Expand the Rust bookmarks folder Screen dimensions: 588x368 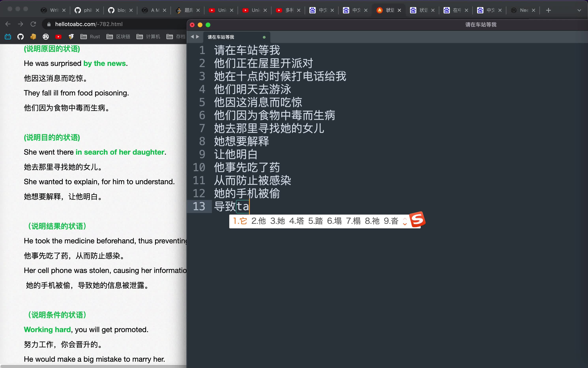(x=90, y=36)
